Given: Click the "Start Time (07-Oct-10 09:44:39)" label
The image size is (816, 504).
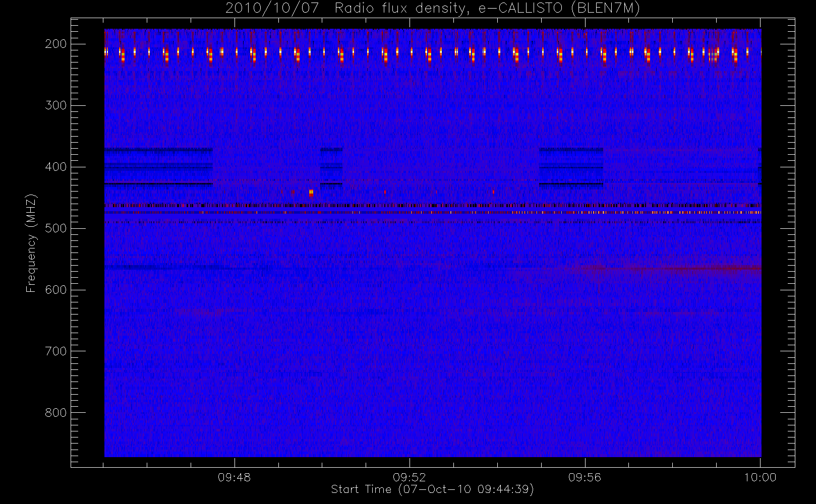Looking at the screenshot, I should click(432, 489).
